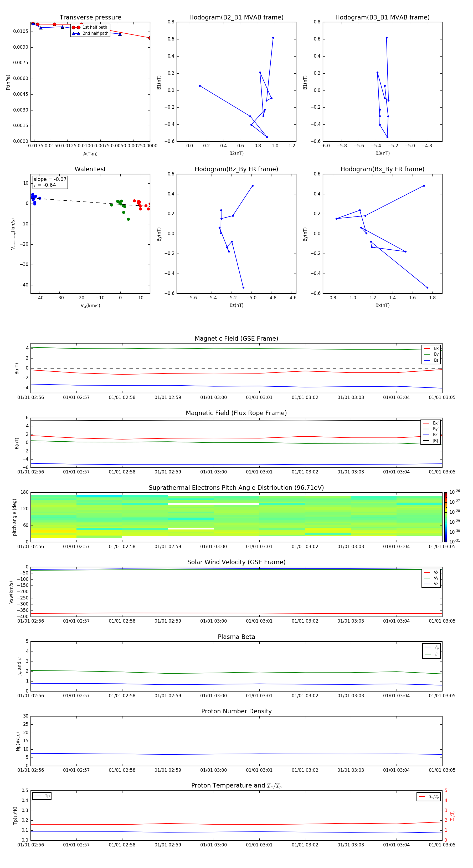Click the leftmost data point in B2_B1 hodogram
The width and height of the screenshot is (473, 868).
point(200,86)
